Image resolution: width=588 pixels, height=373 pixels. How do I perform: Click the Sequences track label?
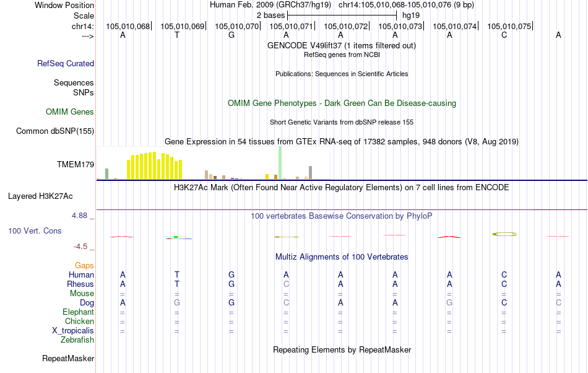point(74,82)
